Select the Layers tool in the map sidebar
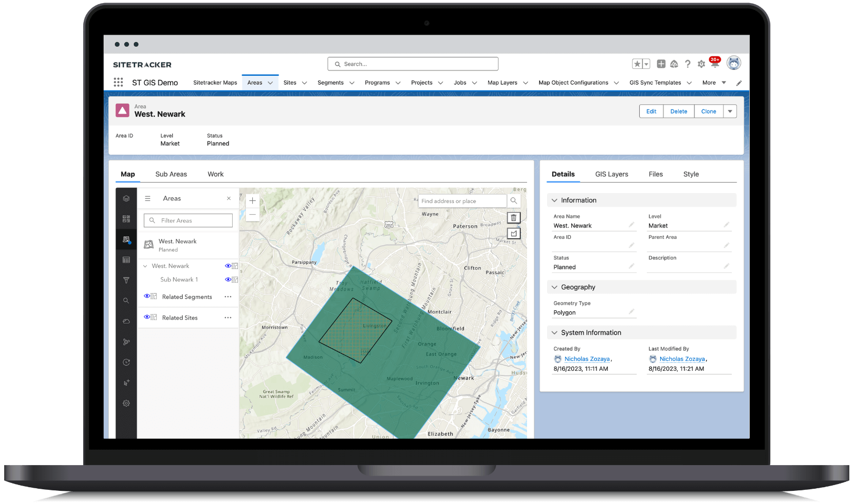The height and width of the screenshot is (504, 853). [x=125, y=199]
